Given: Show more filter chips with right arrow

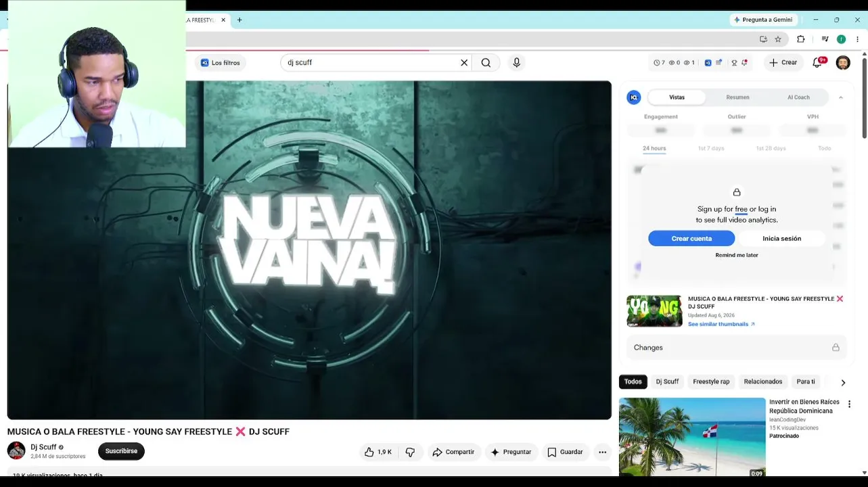Looking at the screenshot, I should point(843,383).
